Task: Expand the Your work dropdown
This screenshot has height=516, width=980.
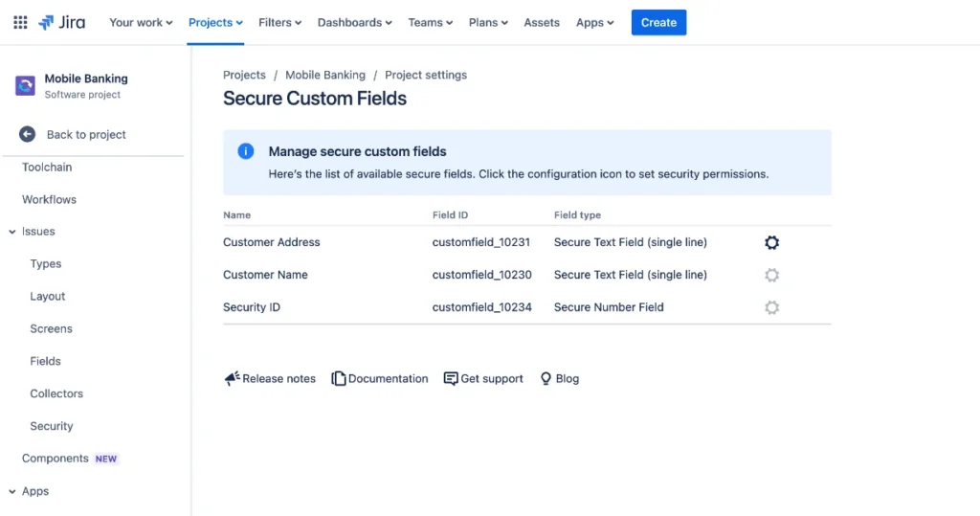Action: click(x=141, y=23)
